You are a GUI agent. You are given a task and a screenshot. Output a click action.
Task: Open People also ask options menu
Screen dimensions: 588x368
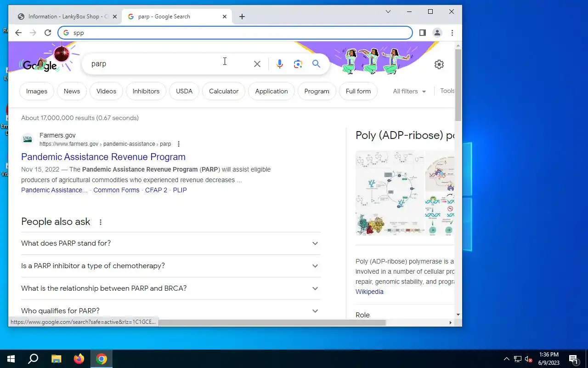100,222
